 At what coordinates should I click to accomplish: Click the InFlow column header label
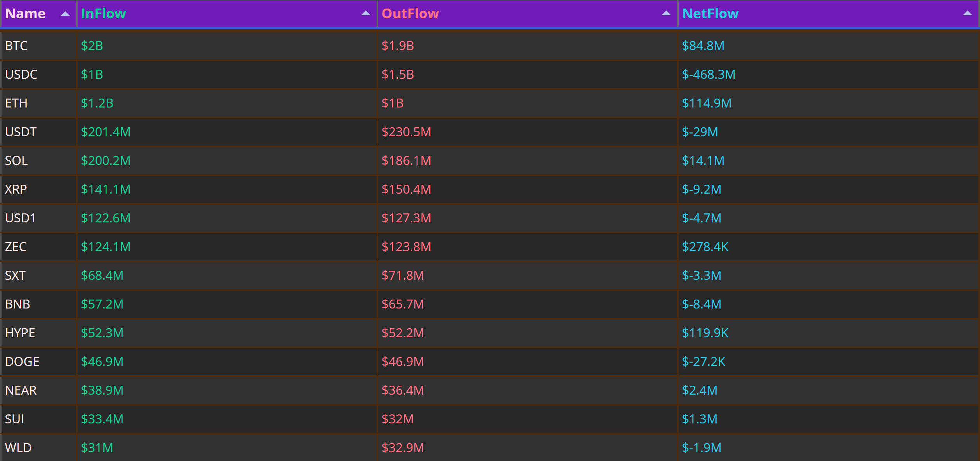[103, 14]
